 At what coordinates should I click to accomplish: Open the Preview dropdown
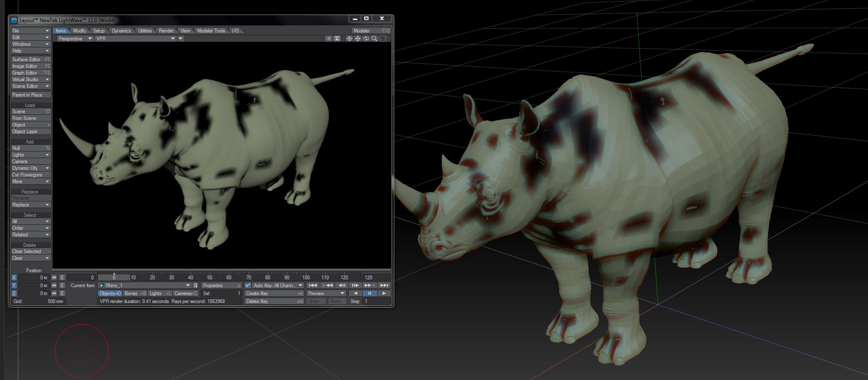[x=326, y=293]
